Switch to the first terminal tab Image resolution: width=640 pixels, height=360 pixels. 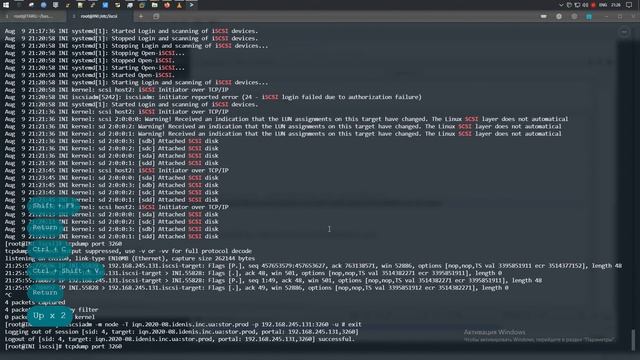coord(33,16)
